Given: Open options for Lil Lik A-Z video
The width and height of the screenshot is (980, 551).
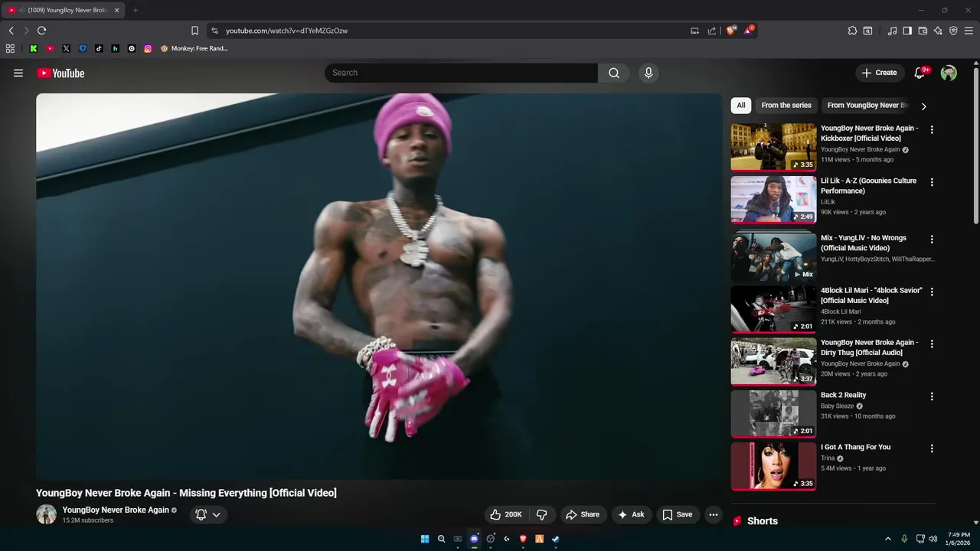Looking at the screenshot, I should [x=932, y=182].
